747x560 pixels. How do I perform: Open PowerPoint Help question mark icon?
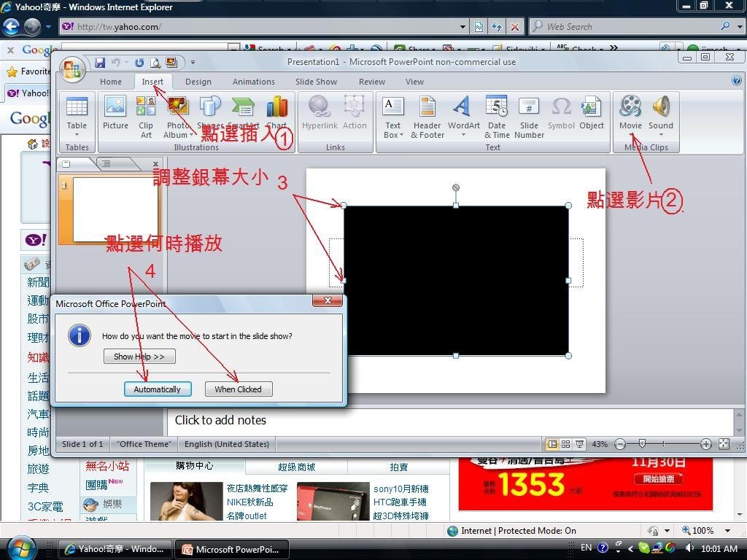tap(737, 80)
